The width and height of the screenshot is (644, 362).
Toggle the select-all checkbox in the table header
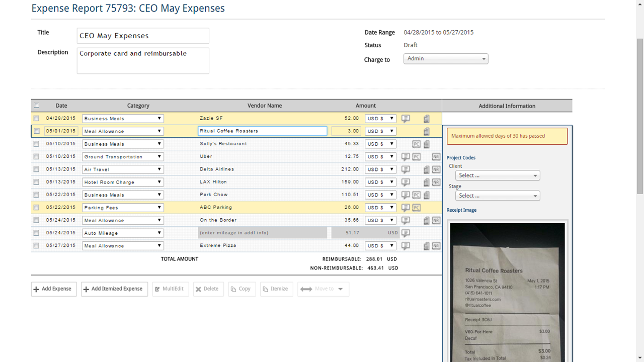click(x=36, y=106)
